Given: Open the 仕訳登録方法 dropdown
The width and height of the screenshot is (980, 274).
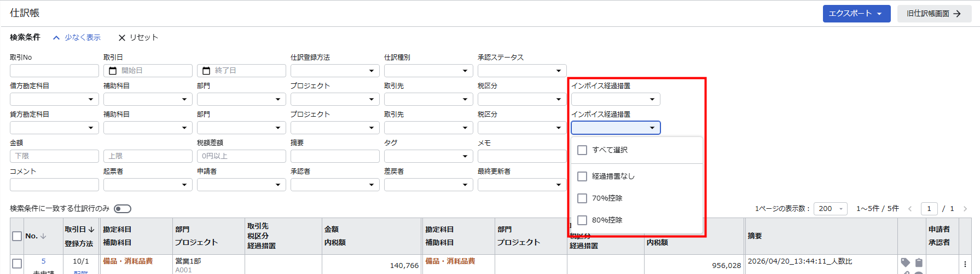Looking at the screenshot, I should pyautogui.click(x=335, y=71).
